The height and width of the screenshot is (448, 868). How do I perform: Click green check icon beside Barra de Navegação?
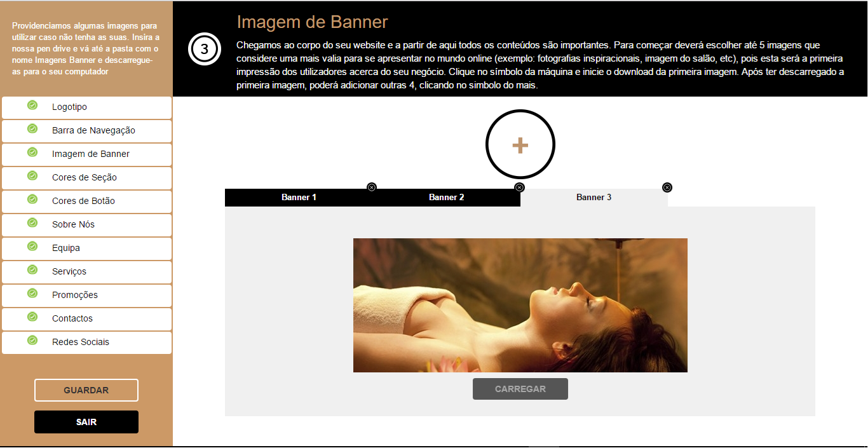[32, 129]
